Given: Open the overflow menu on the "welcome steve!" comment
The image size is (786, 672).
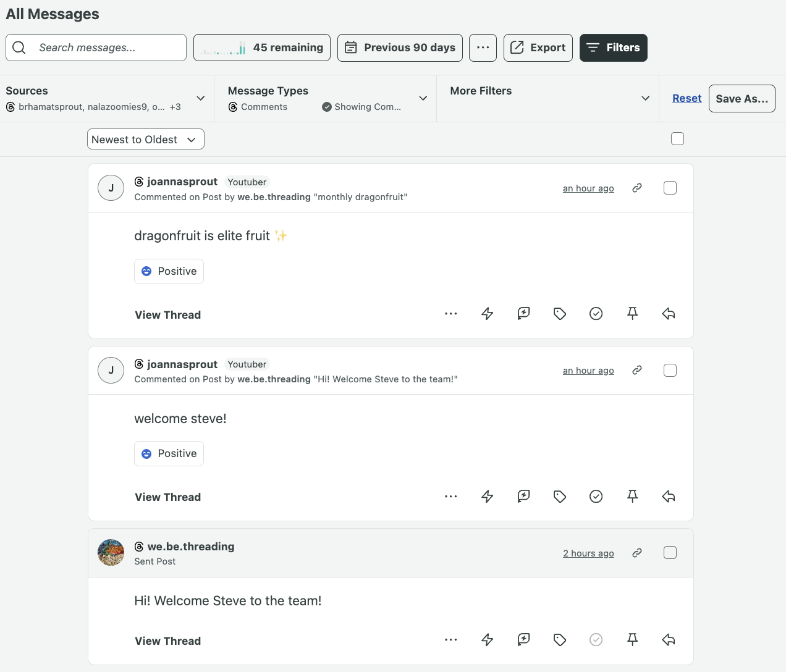Looking at the screenshot, I should tap(450, 496).
